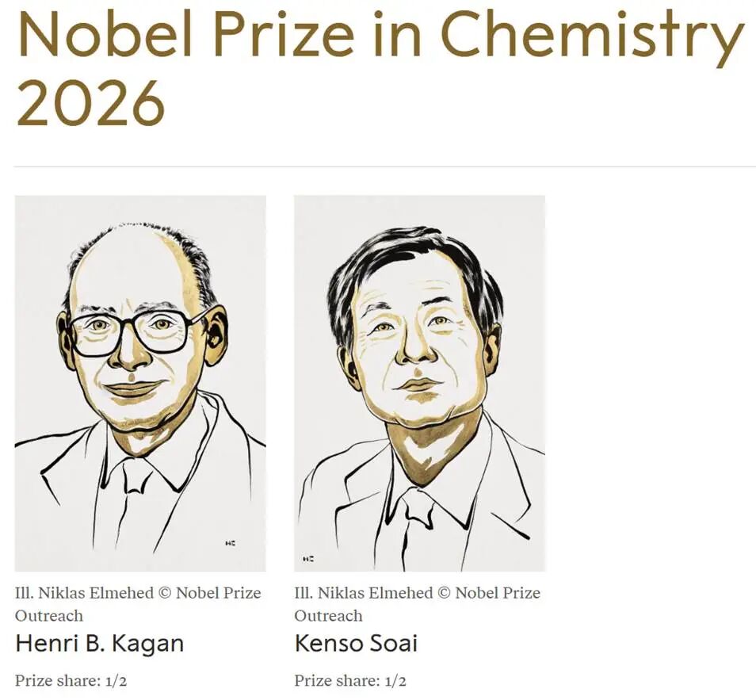Click the "Outreach" text beneath Kagan's portrait

[49, 616]
